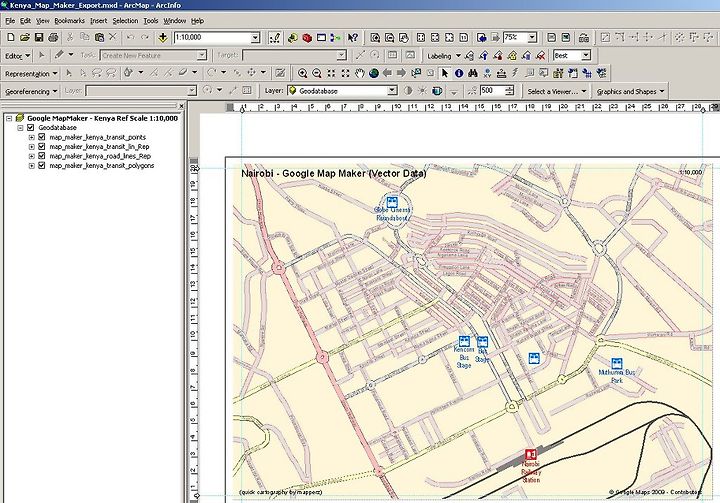
Task: Open the Effects Layer Geodatabase dropdown
Action: (x=393, y=91)
